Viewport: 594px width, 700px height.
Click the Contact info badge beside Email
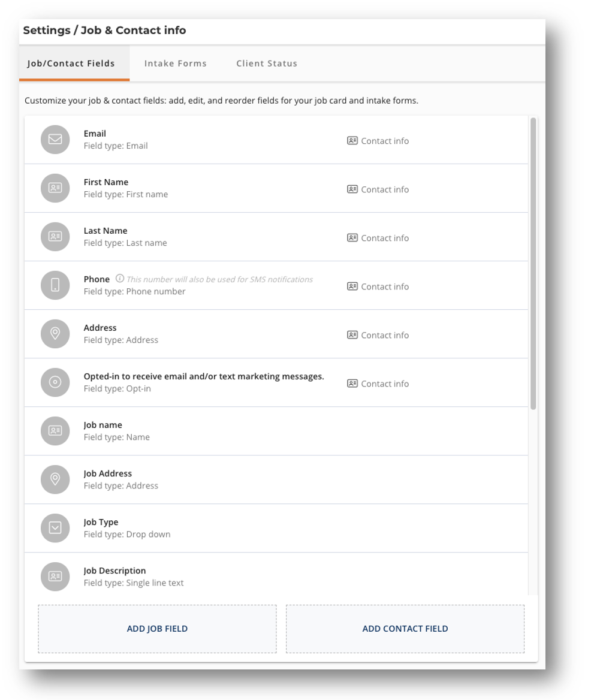point(378,141)
